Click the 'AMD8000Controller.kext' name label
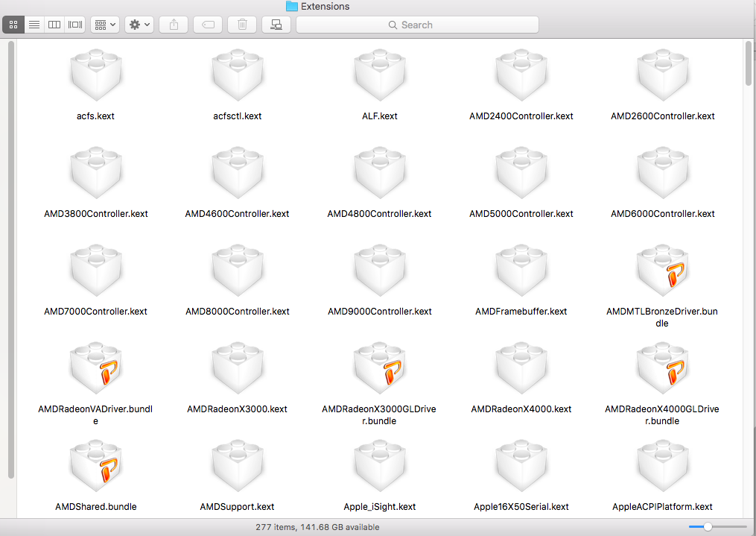The height and width of the screenshot is (536, 756). (238, 311)
